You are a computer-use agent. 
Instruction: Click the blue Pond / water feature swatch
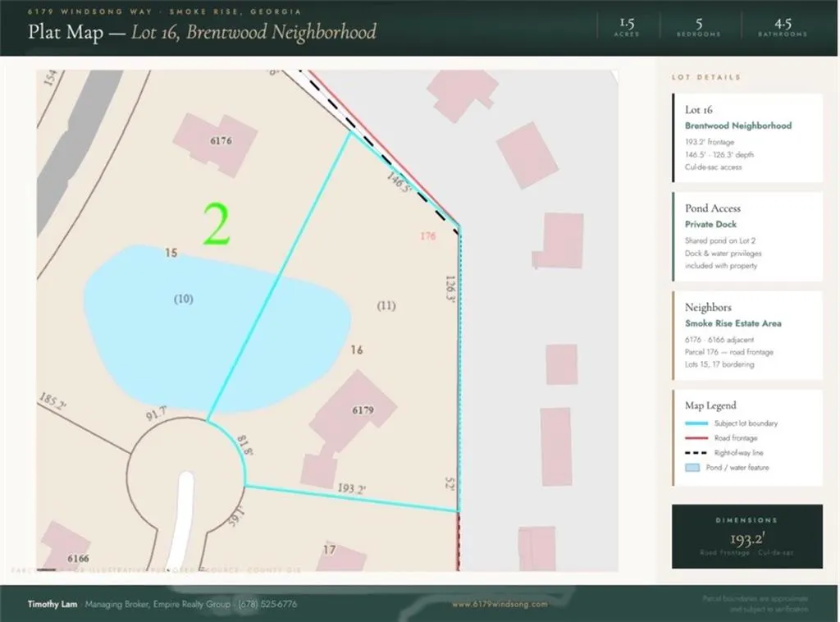(692, 468)
